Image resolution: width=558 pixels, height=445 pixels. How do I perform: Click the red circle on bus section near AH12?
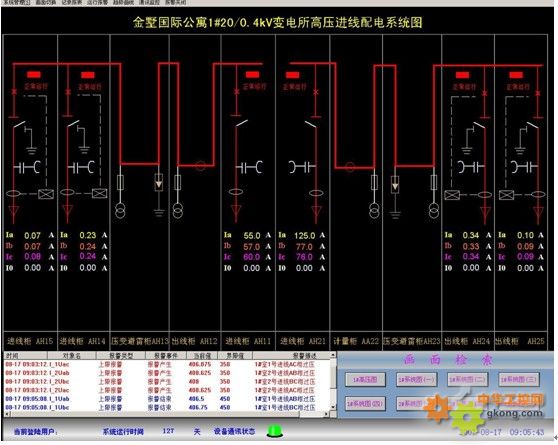200,166
